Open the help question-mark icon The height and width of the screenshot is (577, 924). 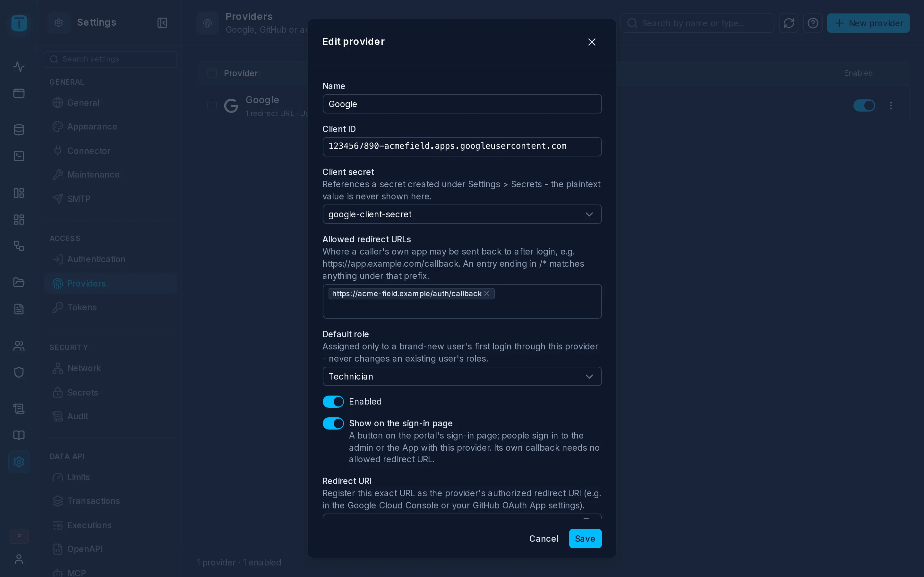click(812, 23)
